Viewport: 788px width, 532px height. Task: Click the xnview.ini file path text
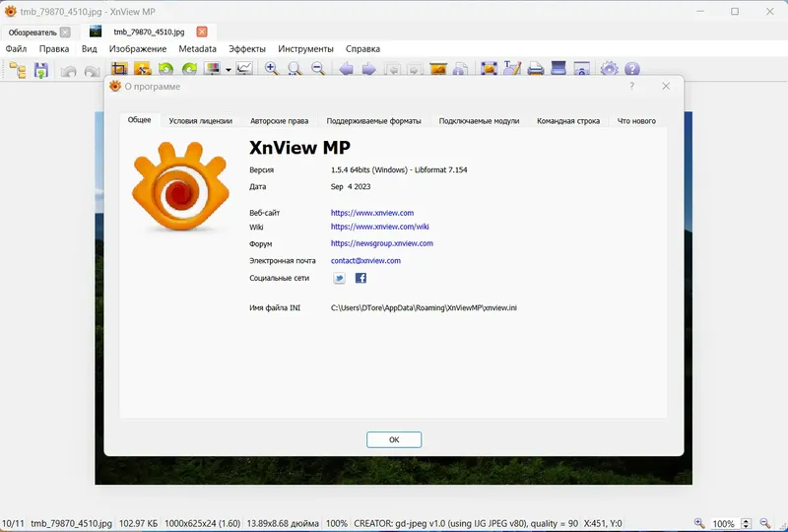(424, 307)
